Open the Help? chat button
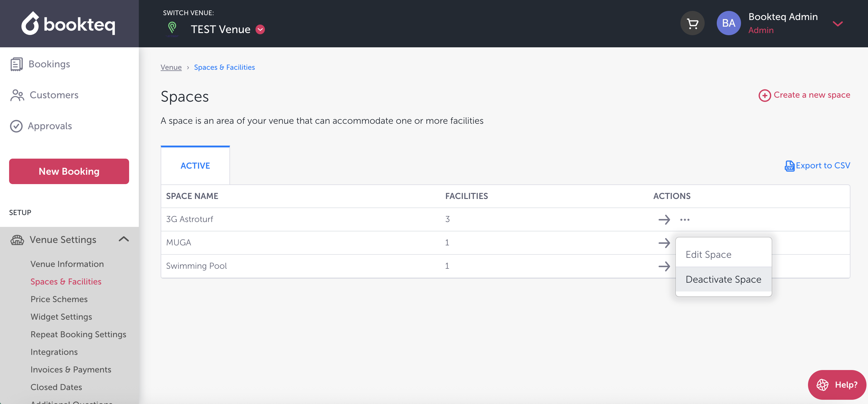The image size is (868, 404). 837,385
